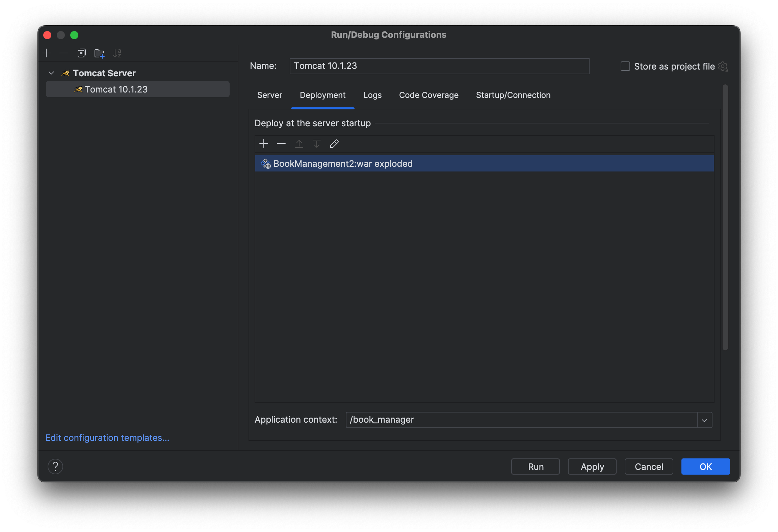Click the remove deployment artifact icon
The height and width of the screenshot is (532, 778).
pyautogui.click(x=281, y=144)
